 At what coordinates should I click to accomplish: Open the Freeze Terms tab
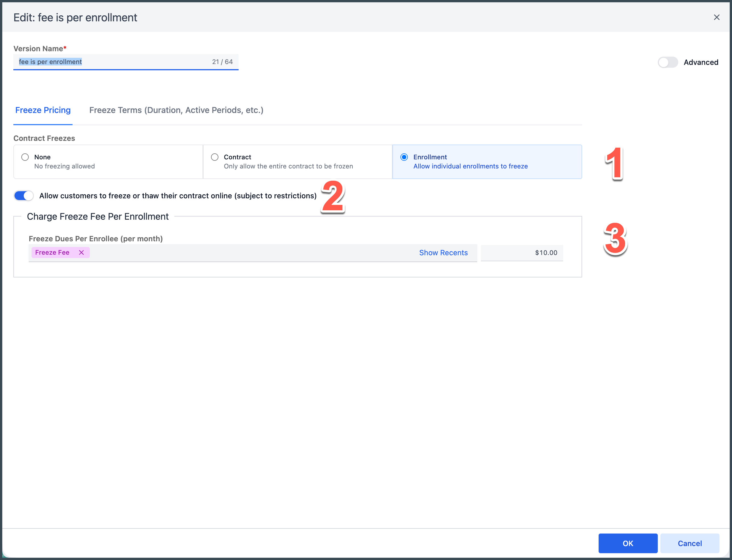176,110
